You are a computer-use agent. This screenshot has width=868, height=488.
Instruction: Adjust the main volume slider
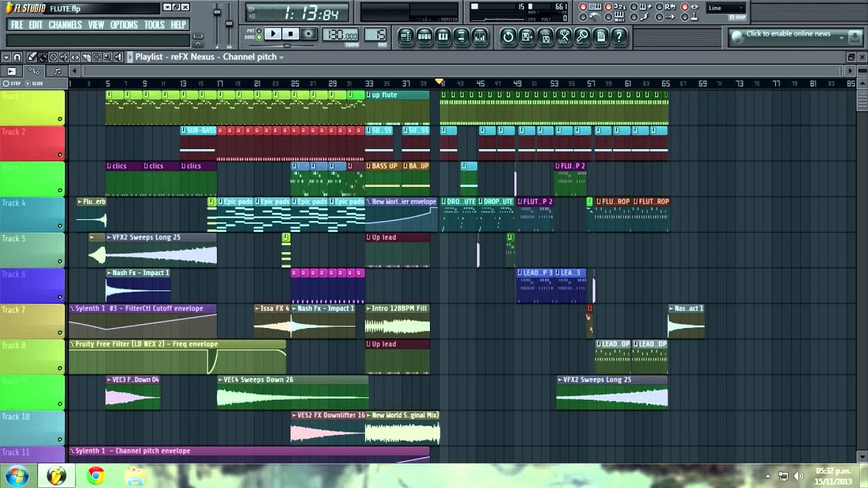(218, 14)
